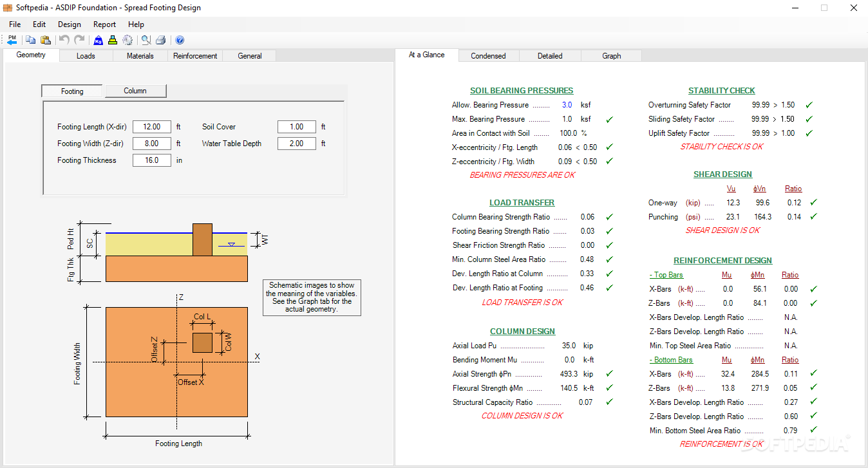This screenshot has height=468, width=868.
Task: Click the SOIL BEARING PRESSURES heading
Action: (x=522, y=91)
